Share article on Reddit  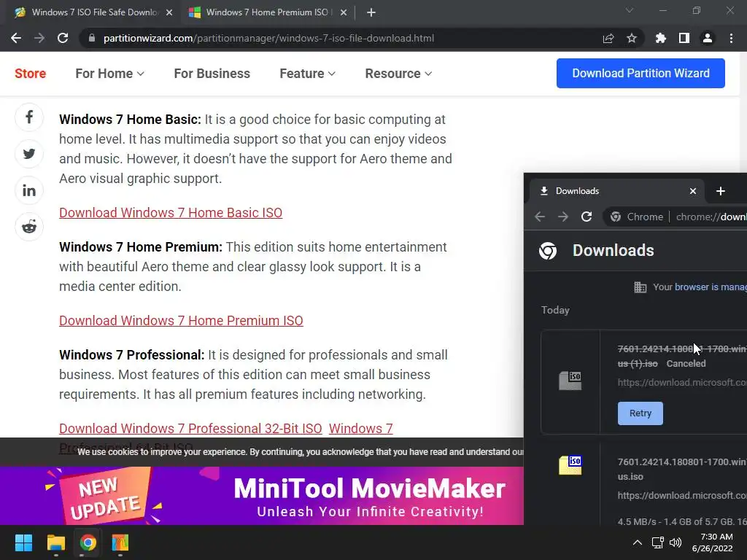tap(29, 227)
